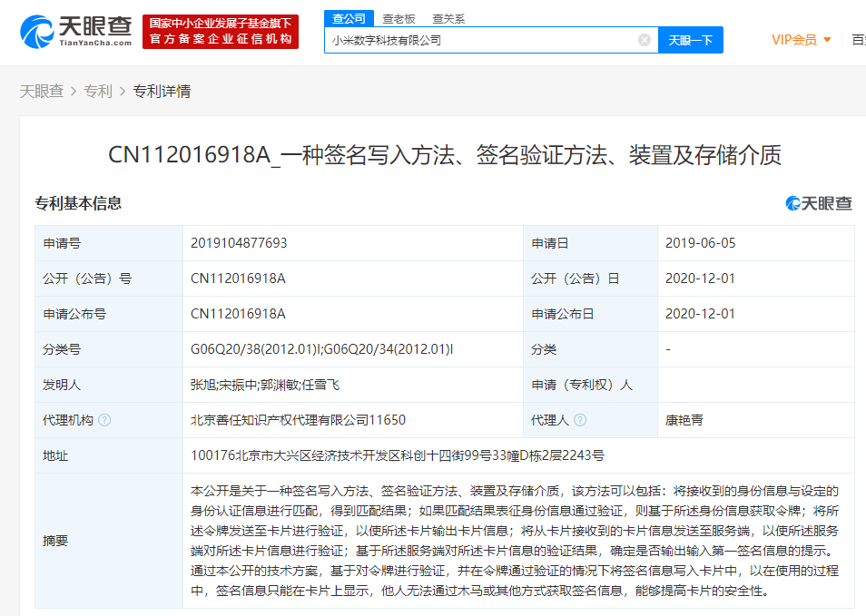Switch to the 查老板 search tab
Image resolution: width=866 pixels, height=616 pixels.
pyautogui.click(x=399, y=17)
